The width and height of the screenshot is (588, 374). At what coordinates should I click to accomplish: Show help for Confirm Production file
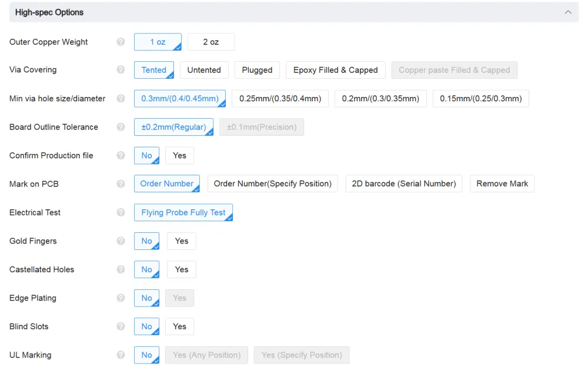click(121, 155)
